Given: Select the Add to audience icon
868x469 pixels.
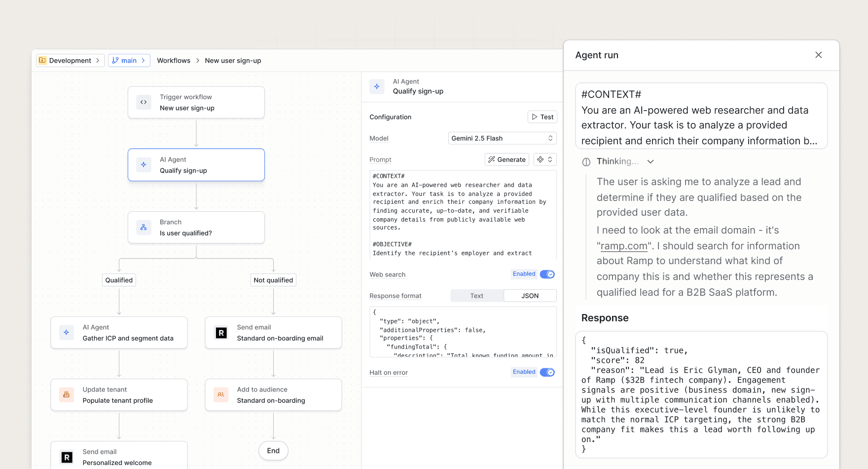Looking at the screenshot, I should tap(221, 395).
